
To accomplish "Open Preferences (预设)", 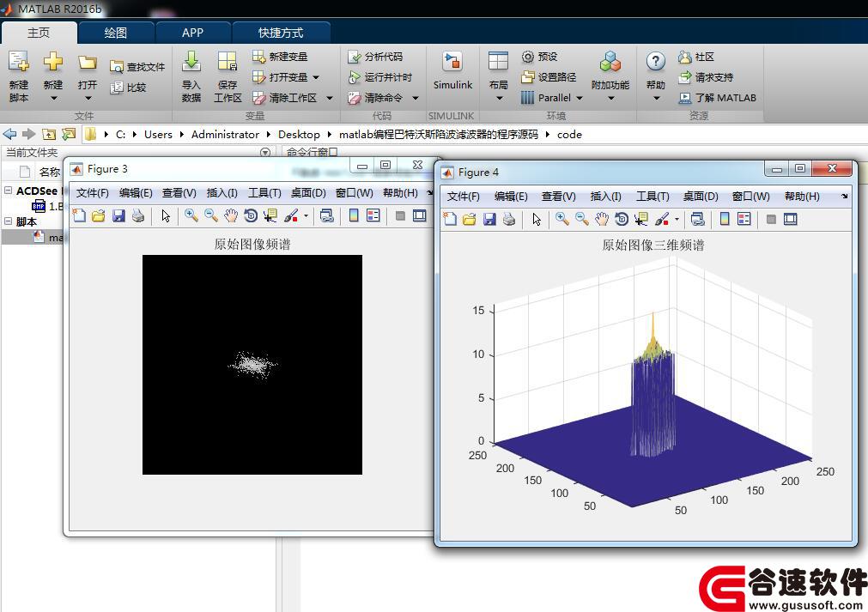I will (539, 57).
